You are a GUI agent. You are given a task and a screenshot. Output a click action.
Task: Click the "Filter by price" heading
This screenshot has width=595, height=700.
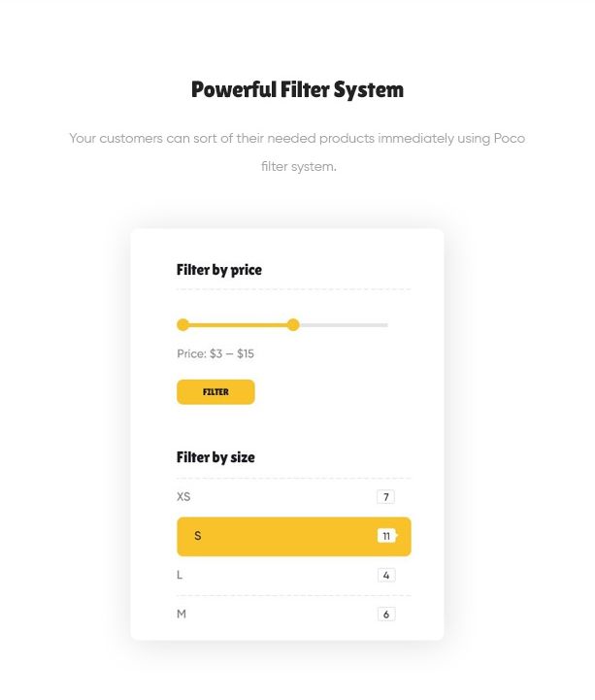click(219, 270)
